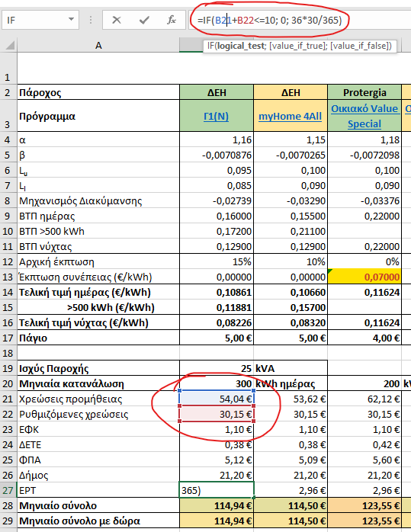Open Insert Function fx dialog
Viewport: 411px width, 532px height.
pos(172,21)
